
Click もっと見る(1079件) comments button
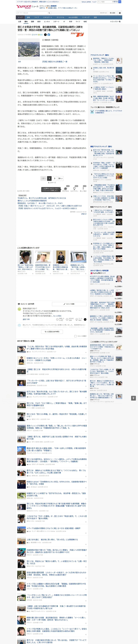click(x=52, y=332)
